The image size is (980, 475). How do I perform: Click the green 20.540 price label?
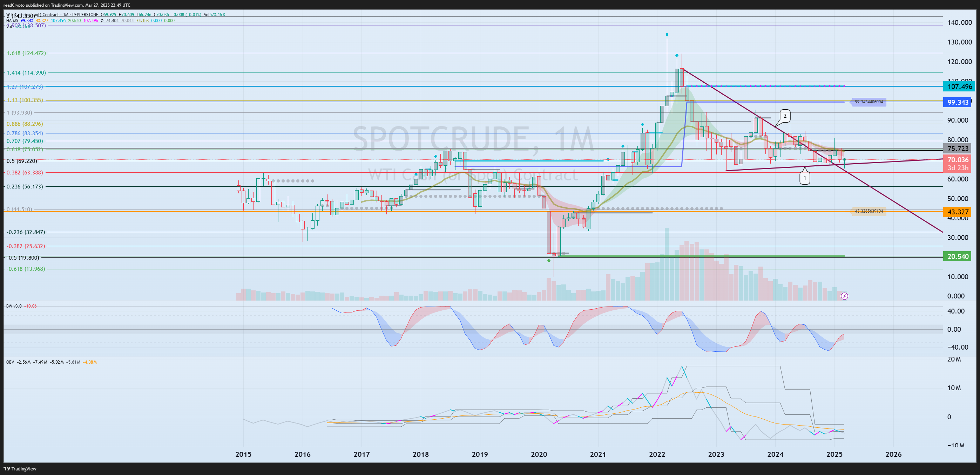tap(957, 256)
